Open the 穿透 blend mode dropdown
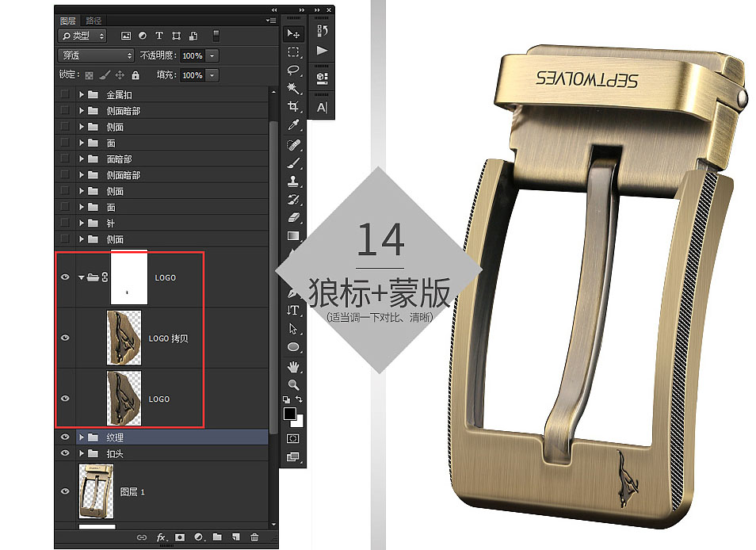 95,55
